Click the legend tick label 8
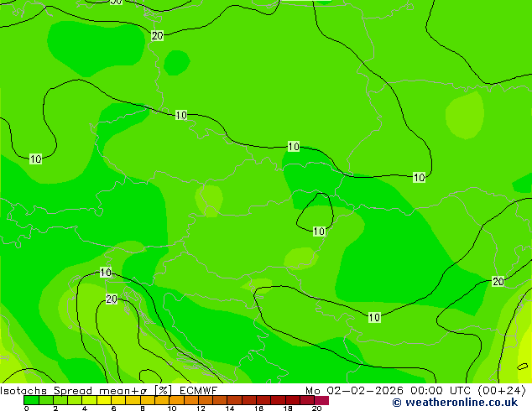This screenshot has height=411, width=532. (x=143, y=408)
